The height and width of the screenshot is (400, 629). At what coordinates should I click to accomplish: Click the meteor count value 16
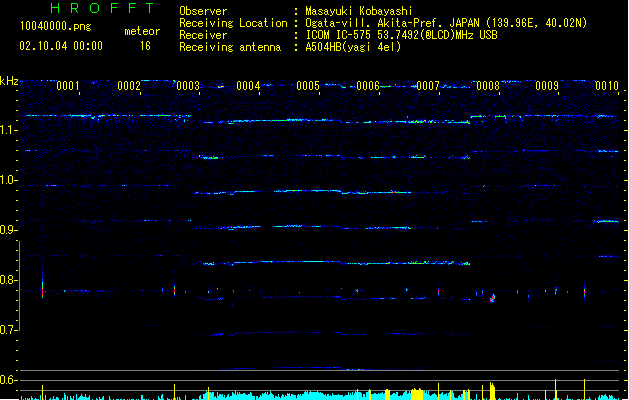145,46
